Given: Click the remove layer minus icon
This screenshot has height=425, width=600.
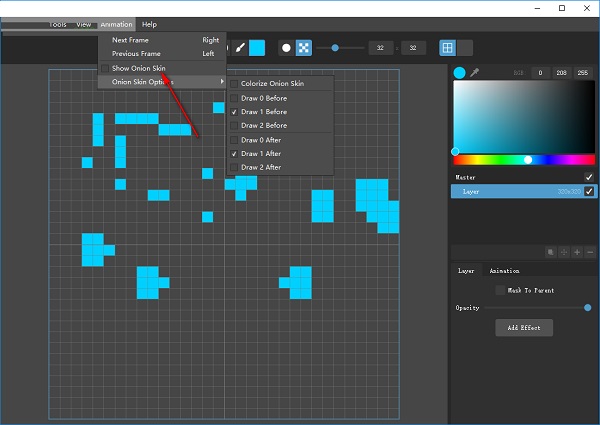Looking at the screenshot, I should click(x=590, y=253).
